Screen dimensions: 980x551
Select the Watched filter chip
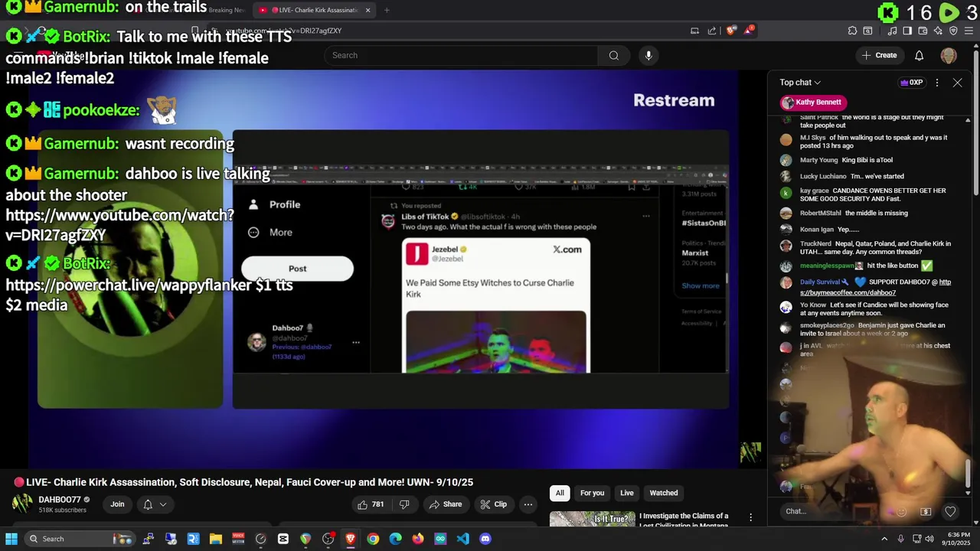coord(664,493)
